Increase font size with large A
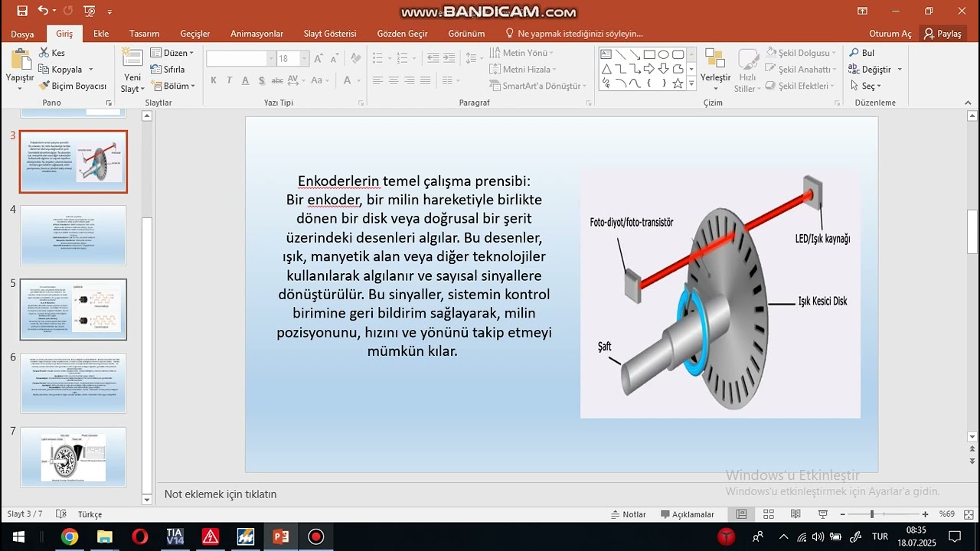Image resolution: width=980 pixels, height=551 pixels. (x=320, y=58)
